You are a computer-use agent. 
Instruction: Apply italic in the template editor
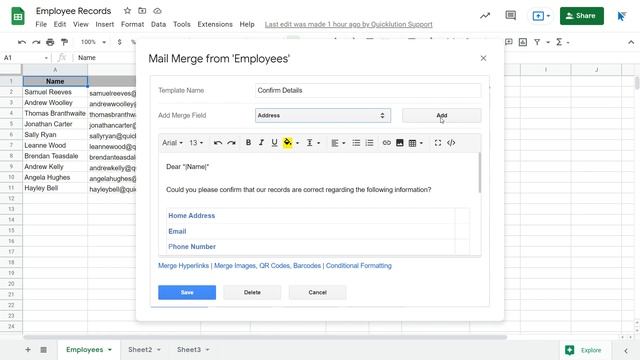pyautogui.click(x=261, y=143)
